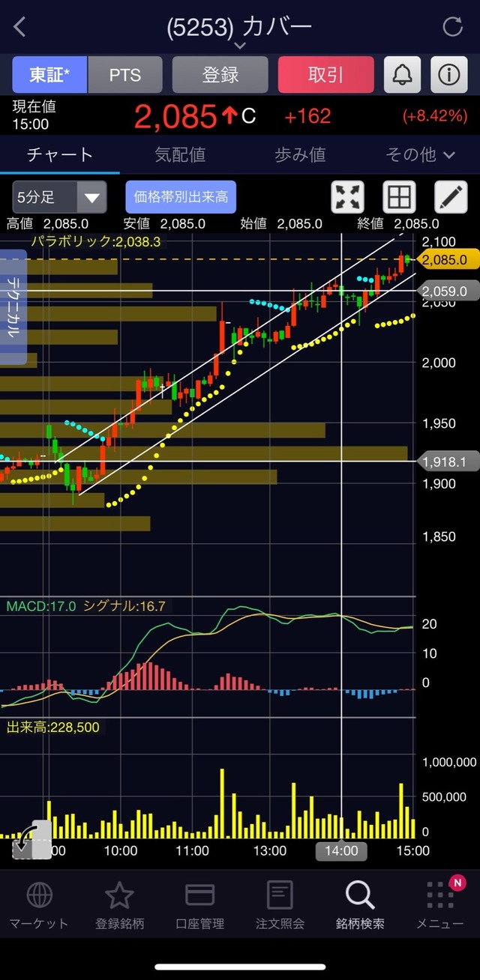
Task: Tap the (+8.42%) percentage change
Action: 435,116
